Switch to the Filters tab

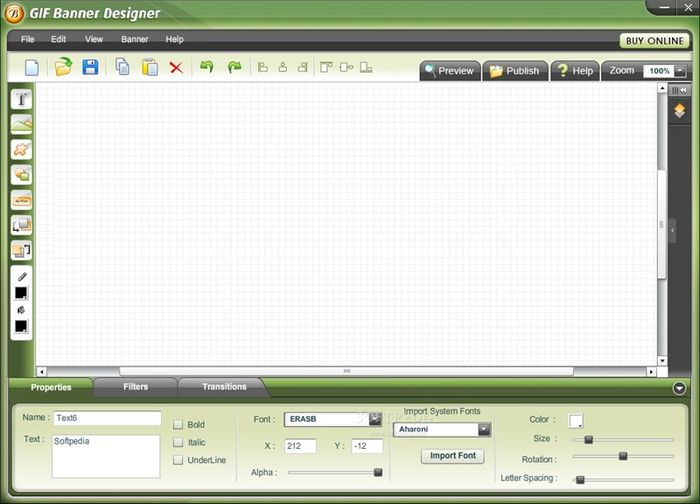[135, 387]
